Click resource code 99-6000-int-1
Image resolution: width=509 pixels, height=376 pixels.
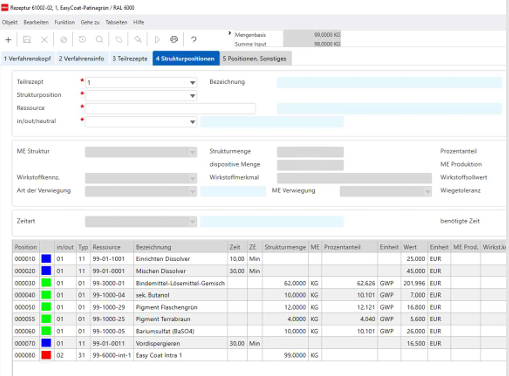(112, 355)
